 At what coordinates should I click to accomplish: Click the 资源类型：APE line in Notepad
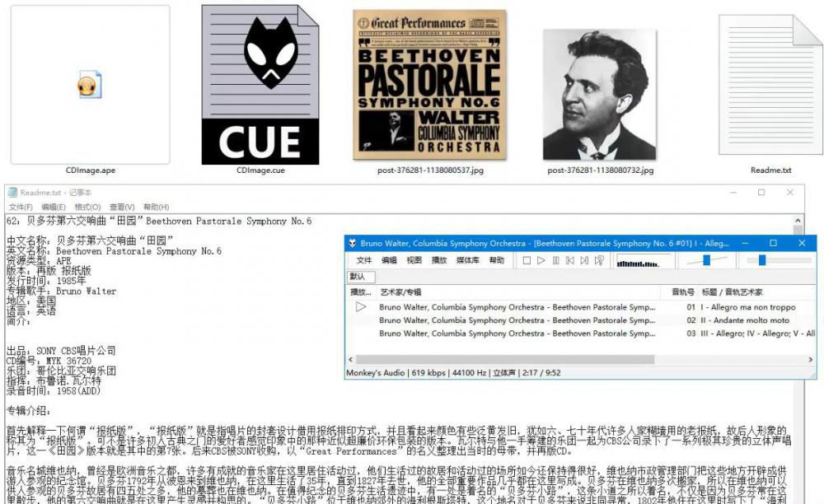pyautogui.click(x=39, y=261)
